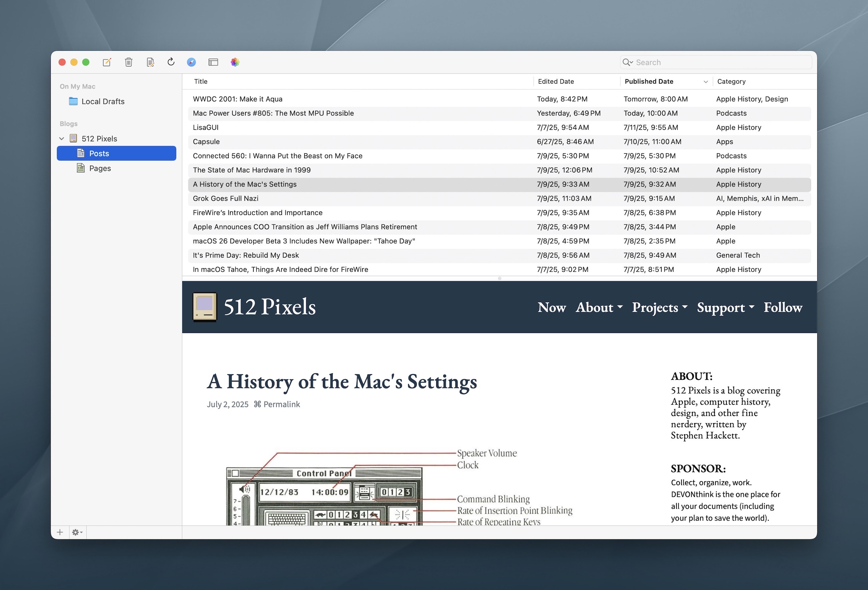Click the 'Today, 8:42 PM' edited date cell
Screen dimensions: 868x590
(x=562, y=99)
